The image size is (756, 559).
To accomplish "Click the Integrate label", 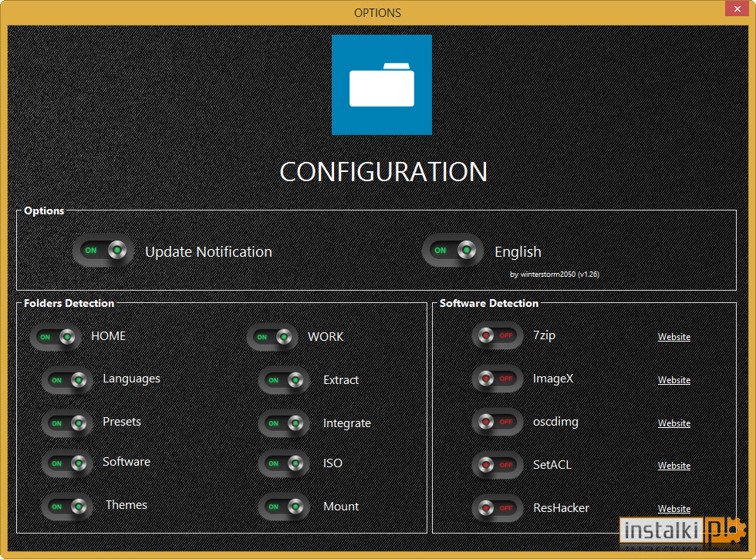I will (x=346, y=423).
